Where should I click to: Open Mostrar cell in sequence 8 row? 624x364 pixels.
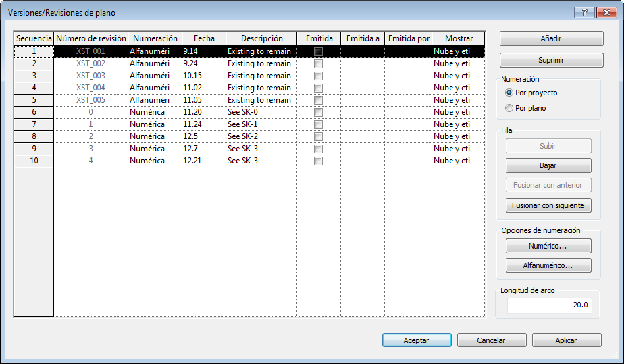pos(458,136)
